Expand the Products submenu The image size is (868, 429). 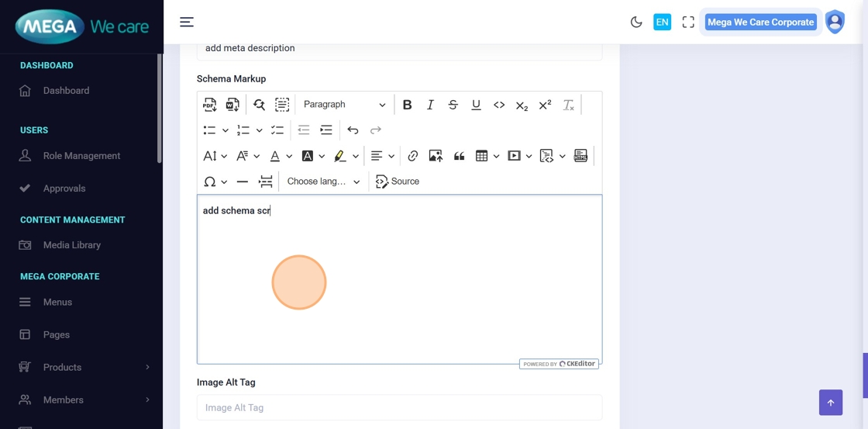84,367
